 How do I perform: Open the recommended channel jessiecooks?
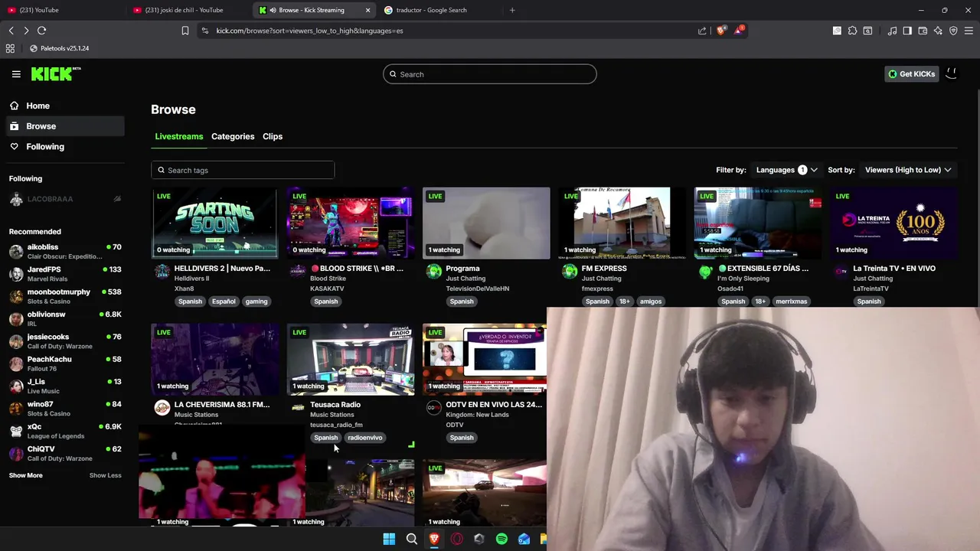click(64, 341)
